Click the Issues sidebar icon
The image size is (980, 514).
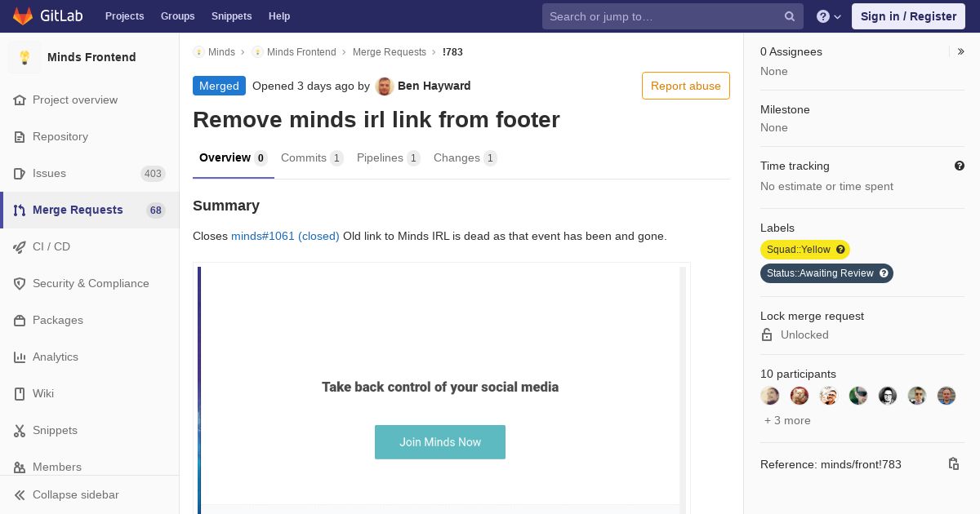click(x=20, y=173)
